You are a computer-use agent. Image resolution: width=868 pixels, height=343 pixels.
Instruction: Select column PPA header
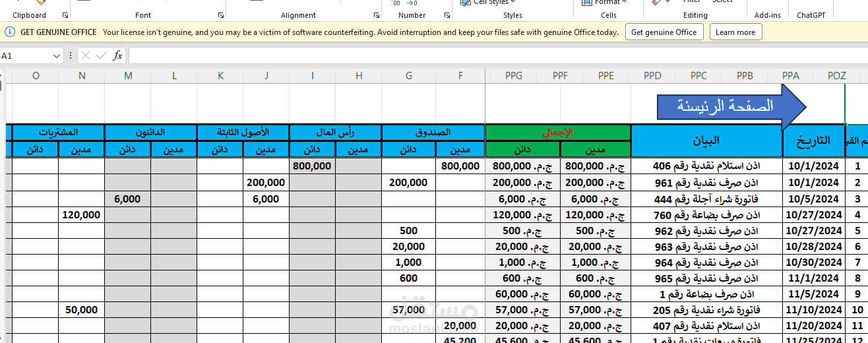point(791,76)
